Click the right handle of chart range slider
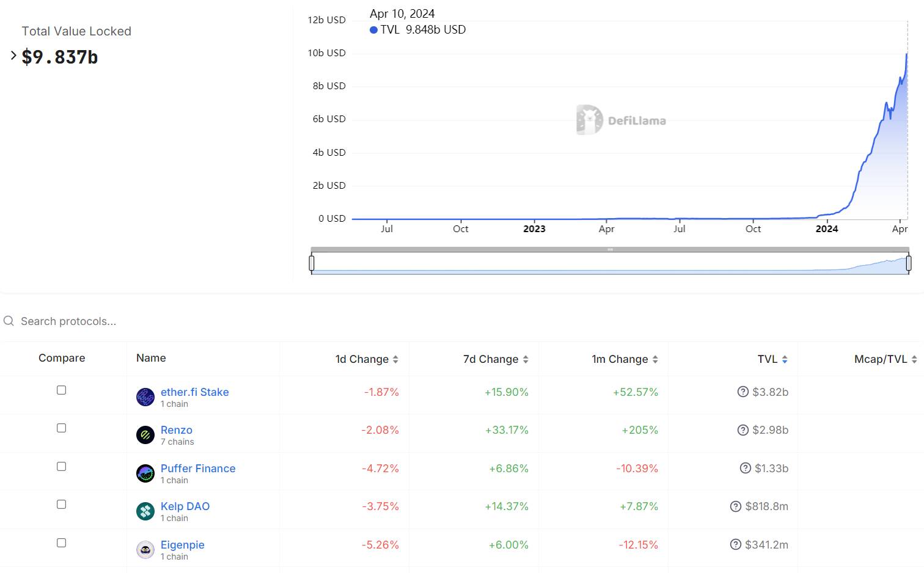This screenshot has height=573, width=924. click(909, 263)
